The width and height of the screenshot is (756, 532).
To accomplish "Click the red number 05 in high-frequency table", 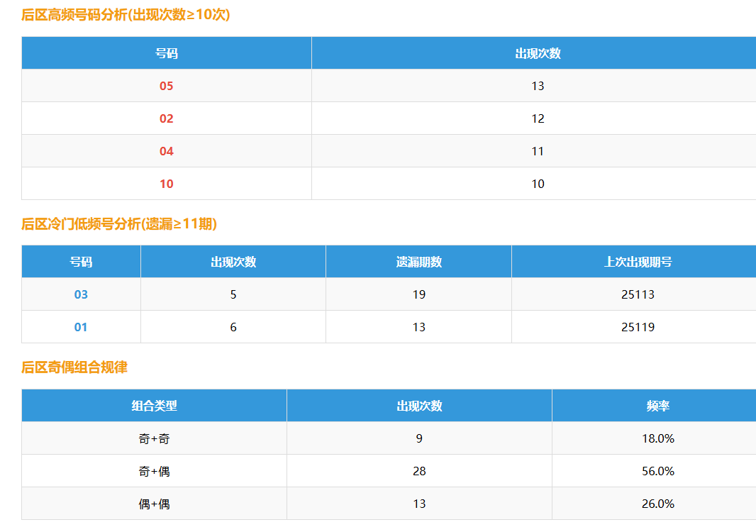I will (166, 86).
